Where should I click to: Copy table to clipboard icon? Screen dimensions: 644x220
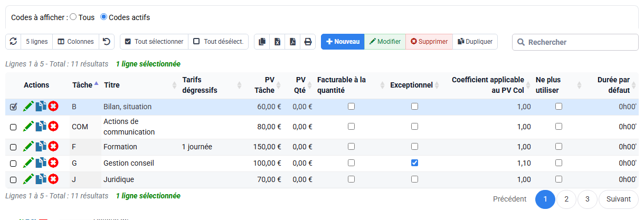(262, 42)
